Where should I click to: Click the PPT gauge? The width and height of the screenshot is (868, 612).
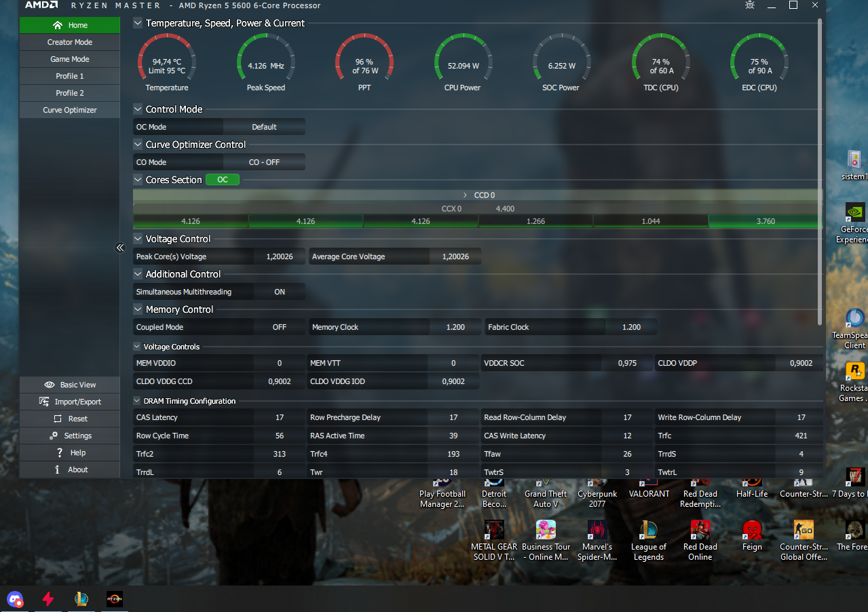[364, 62]
